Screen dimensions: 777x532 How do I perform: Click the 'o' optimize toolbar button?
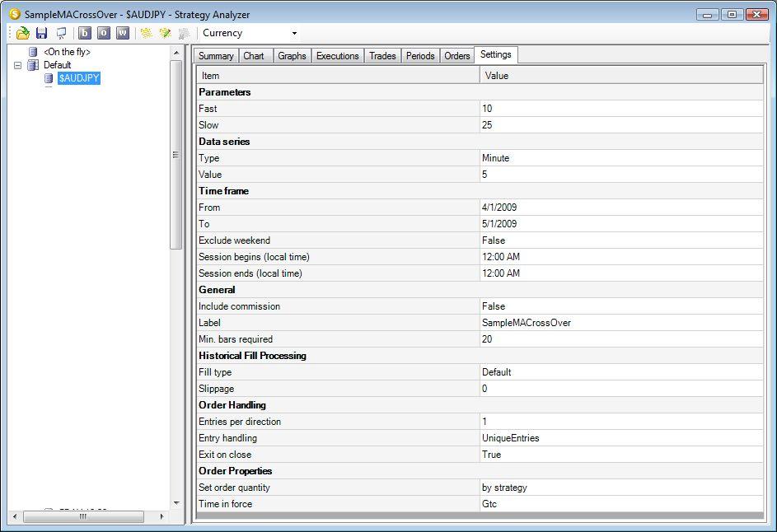click(104, 33)
